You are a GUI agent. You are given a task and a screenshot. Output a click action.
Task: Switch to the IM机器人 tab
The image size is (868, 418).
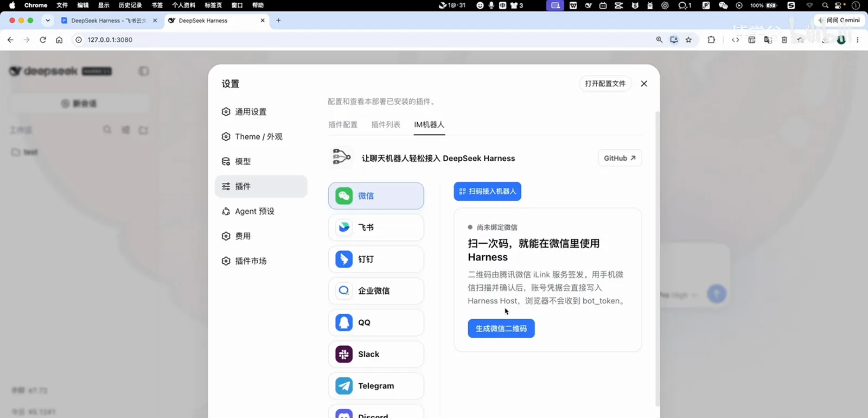tap(429, 125)
